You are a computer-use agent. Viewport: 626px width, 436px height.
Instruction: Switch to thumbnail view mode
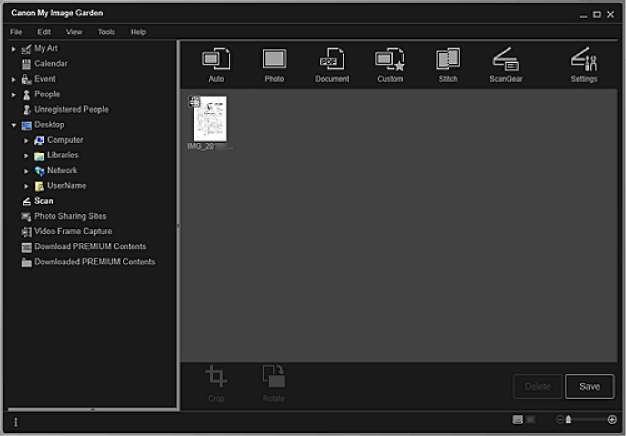click(x=517, y=420)
